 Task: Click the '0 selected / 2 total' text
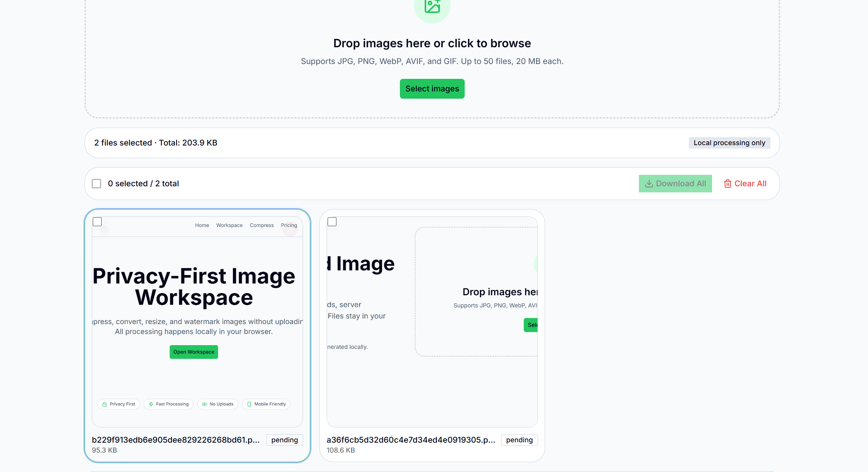pyautogui.click(x=143, y=184)
